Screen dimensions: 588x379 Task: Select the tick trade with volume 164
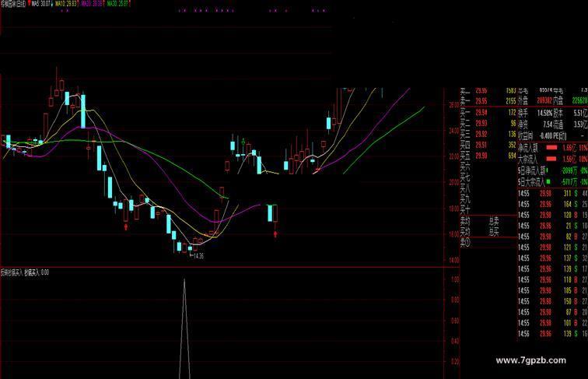coord(553,204)
